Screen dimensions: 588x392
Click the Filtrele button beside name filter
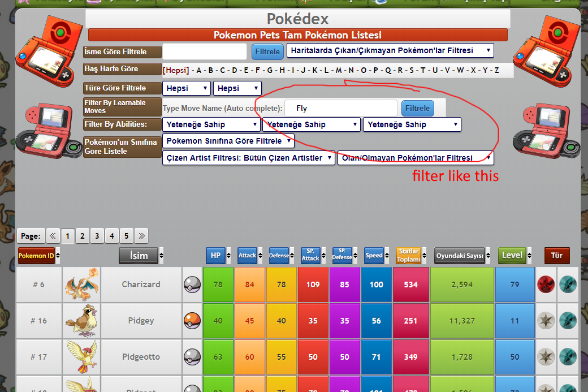267,51
